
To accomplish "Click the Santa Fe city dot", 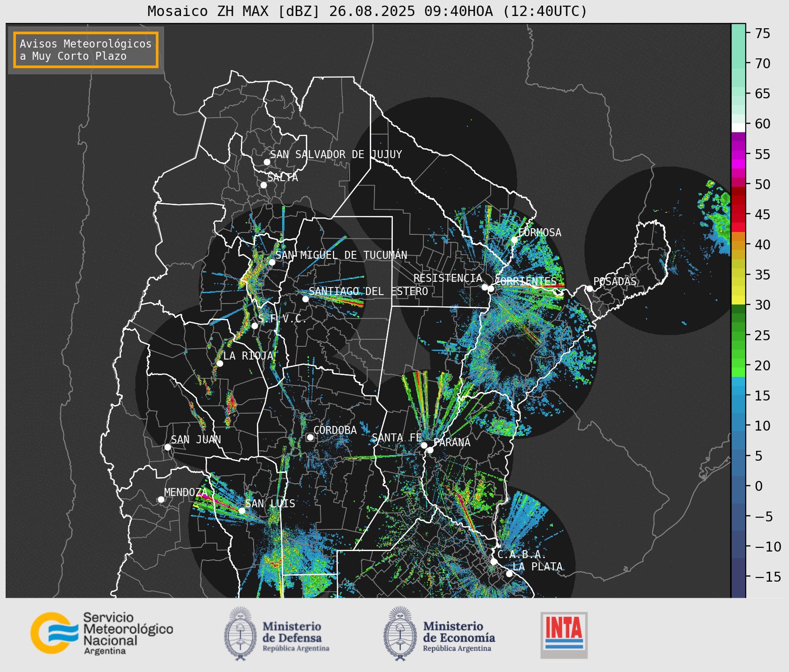I will click(424, 445).
